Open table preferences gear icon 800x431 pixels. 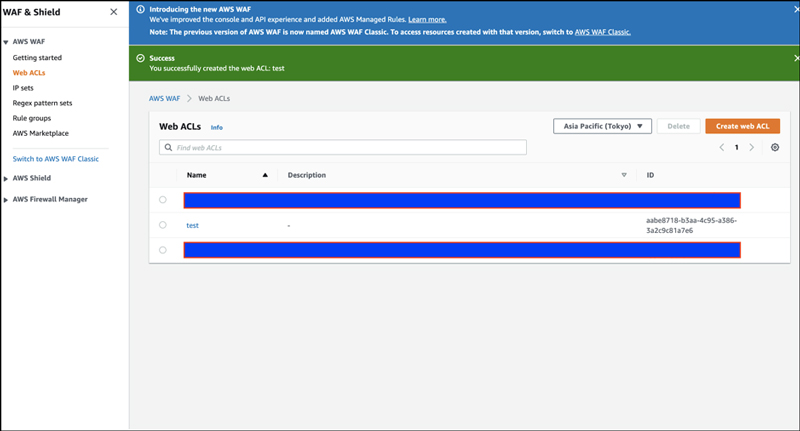point(774,147)
